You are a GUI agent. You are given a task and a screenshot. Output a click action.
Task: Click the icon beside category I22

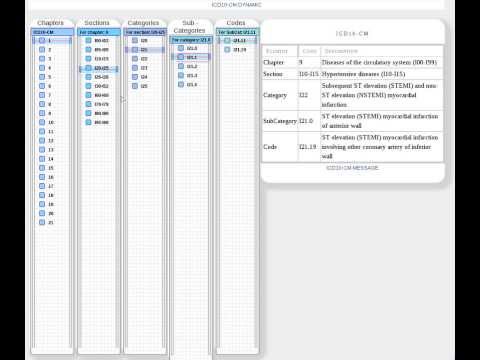coord(135,59)
